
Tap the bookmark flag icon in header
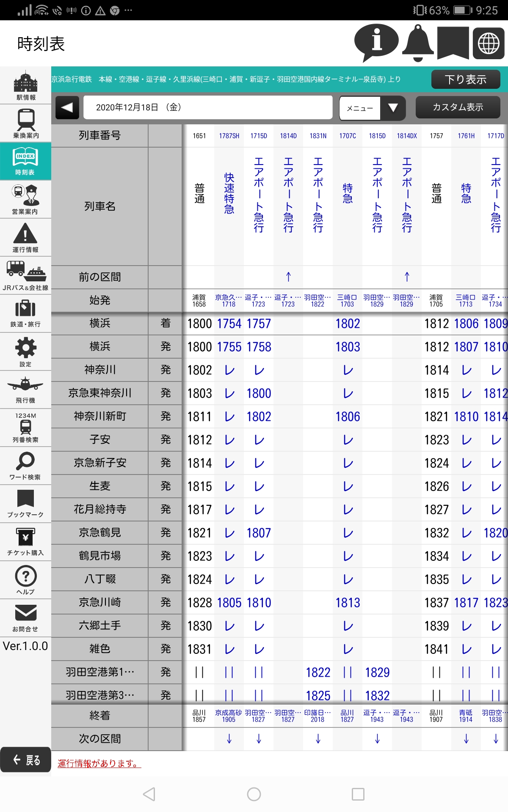(453, 43)
